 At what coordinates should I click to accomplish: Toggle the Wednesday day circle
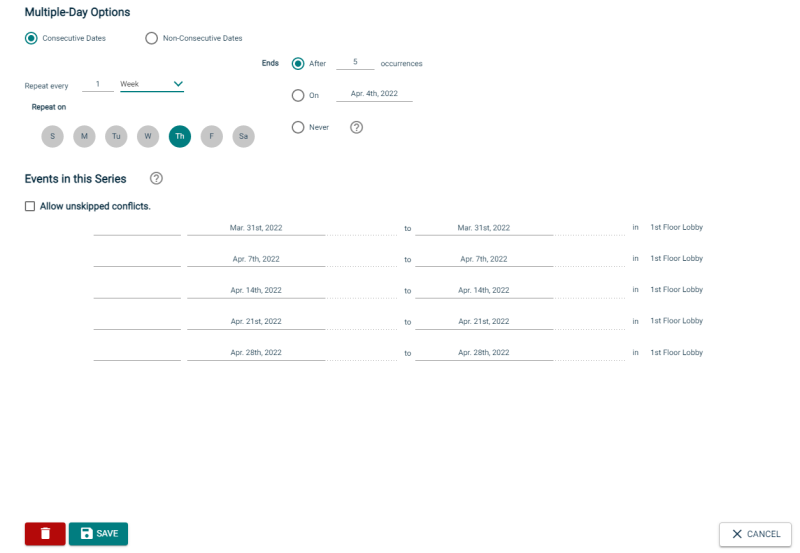click(148, 136)
